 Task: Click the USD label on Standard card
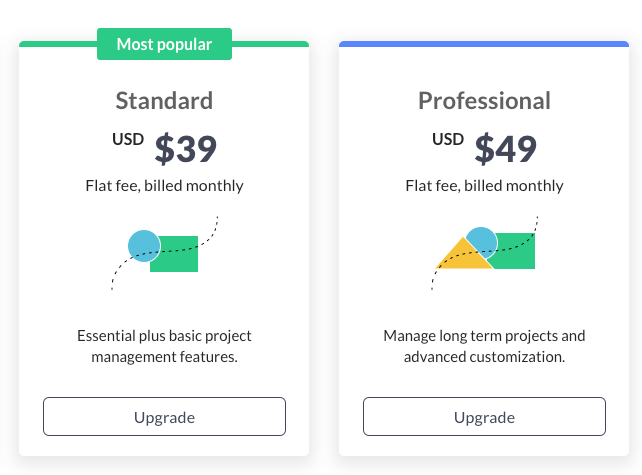pos(128,139)
